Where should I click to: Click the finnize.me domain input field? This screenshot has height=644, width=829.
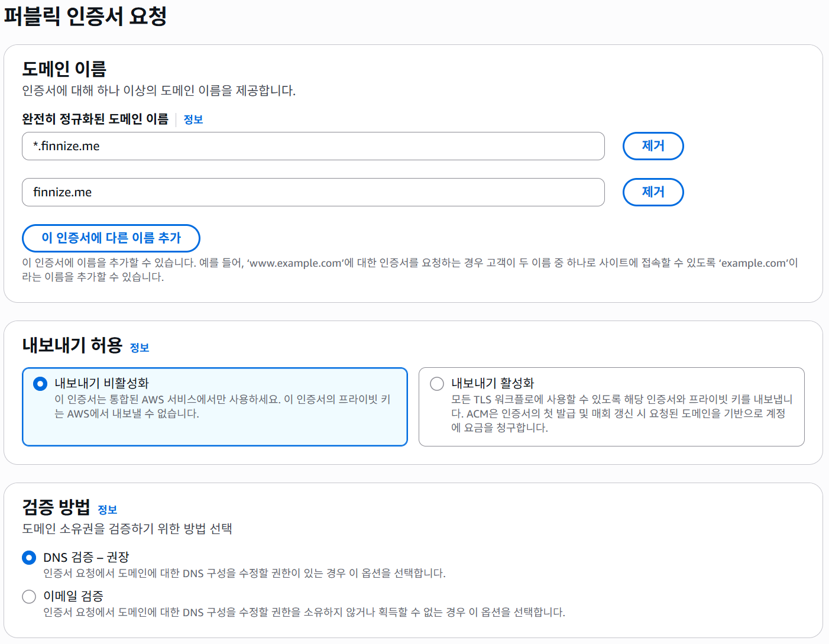(x=313, y=192)
